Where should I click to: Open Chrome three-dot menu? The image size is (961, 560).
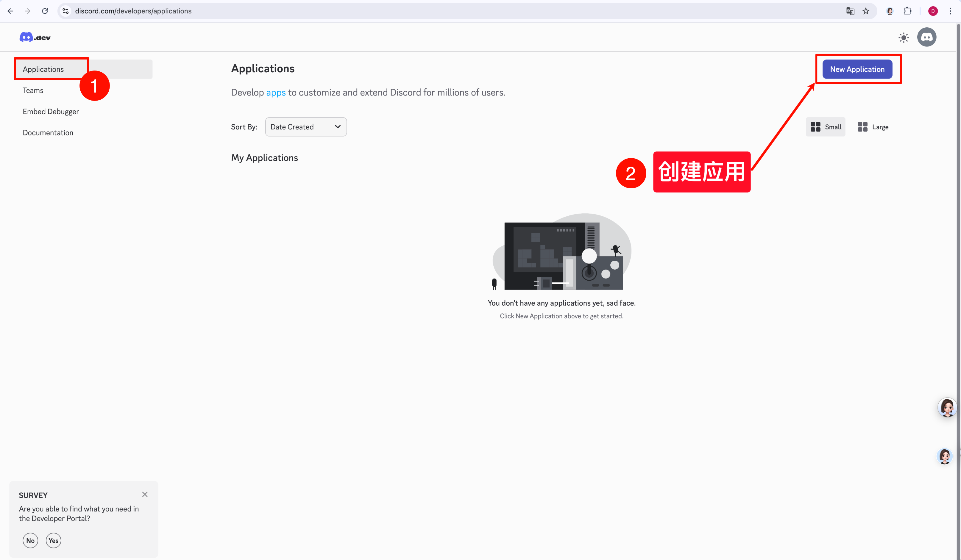950,11
